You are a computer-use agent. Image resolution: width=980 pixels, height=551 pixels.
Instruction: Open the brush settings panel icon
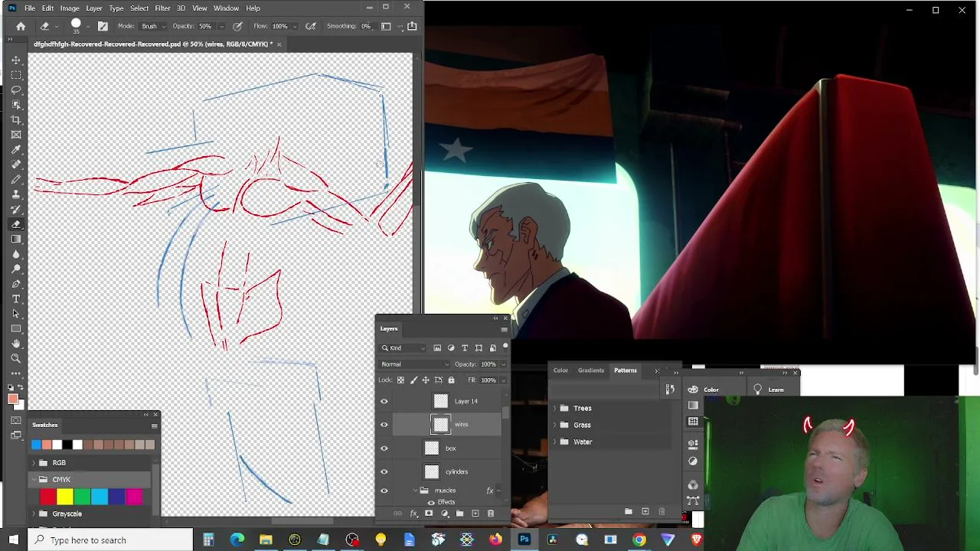(x=103, y=26)
